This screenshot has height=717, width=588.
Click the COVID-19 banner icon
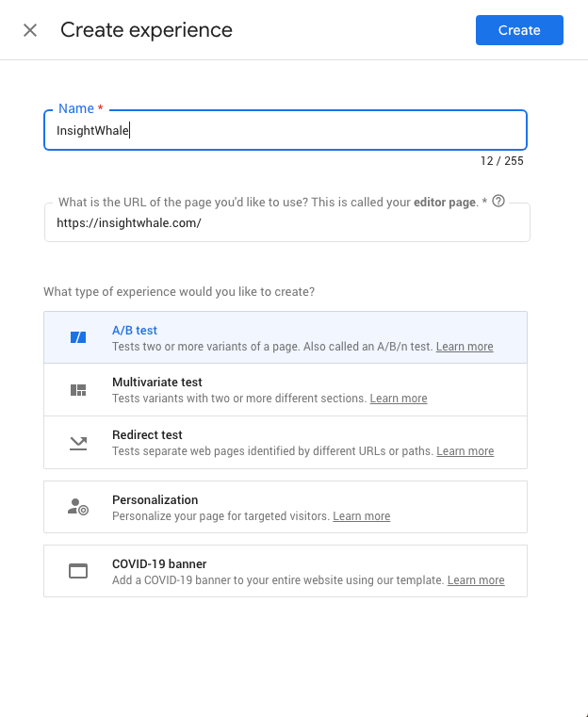pyautogui.click(x=78, y=571)
